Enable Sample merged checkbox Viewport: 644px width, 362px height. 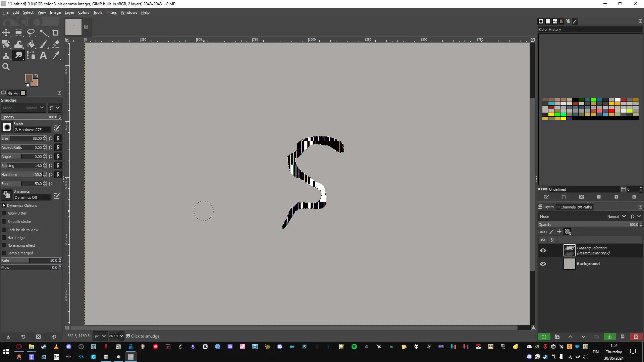click(4, 253)
